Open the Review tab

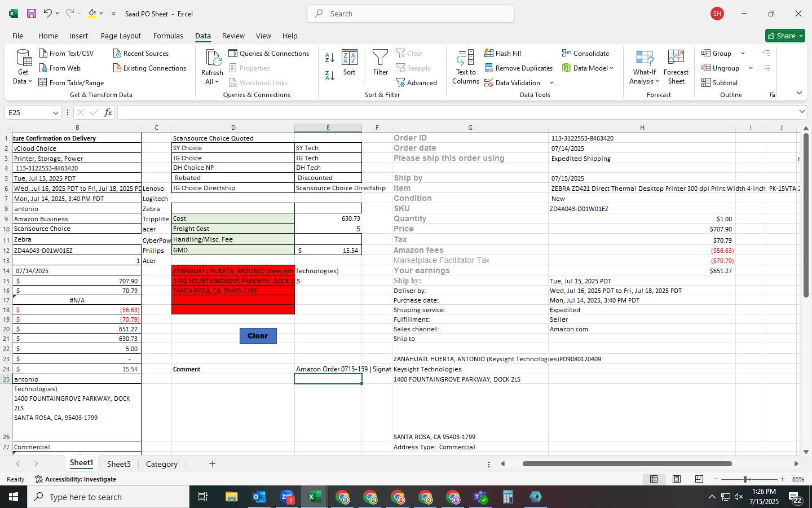point(233,36)
